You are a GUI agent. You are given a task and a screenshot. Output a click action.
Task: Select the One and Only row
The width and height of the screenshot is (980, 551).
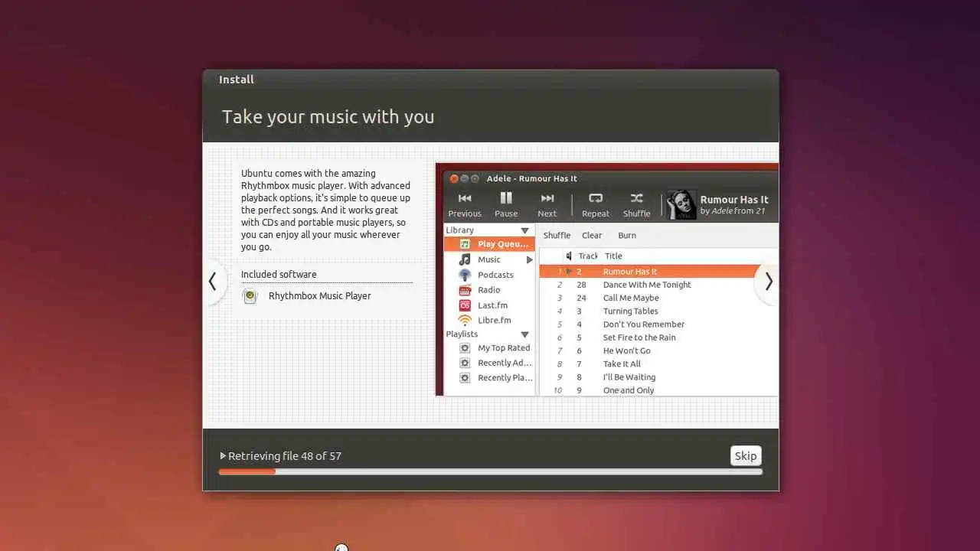click(658, 390)
